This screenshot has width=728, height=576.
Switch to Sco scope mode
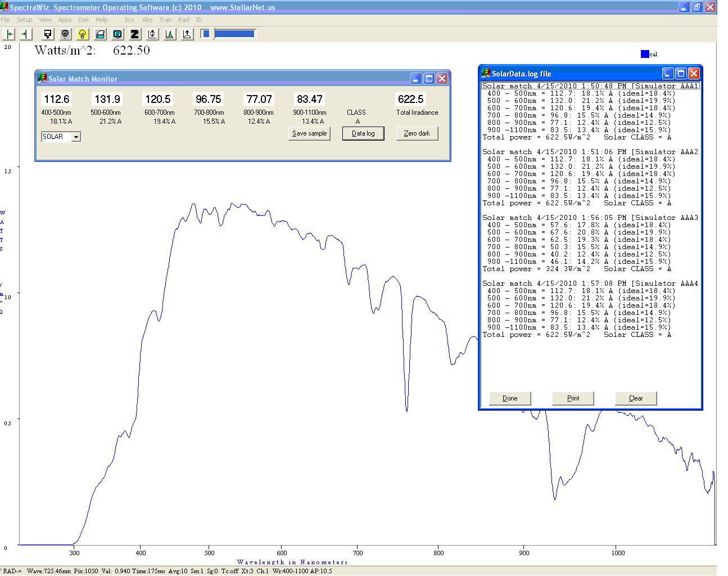[x=129, y=20]
